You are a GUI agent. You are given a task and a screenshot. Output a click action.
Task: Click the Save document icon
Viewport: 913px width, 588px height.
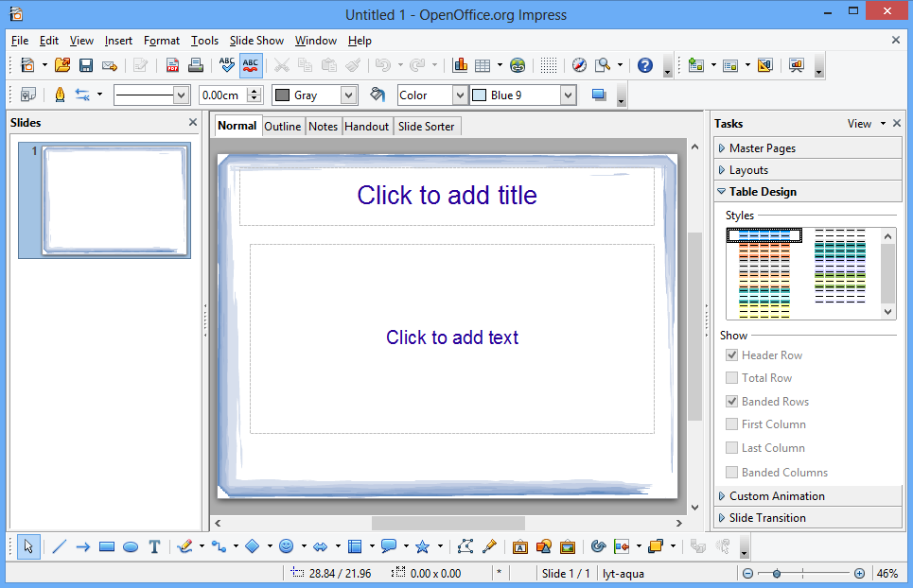coord(86,65)
